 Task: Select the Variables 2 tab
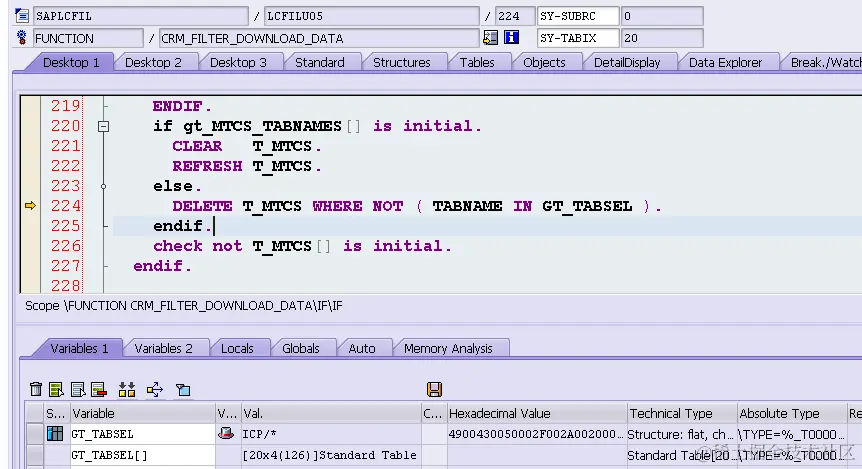tap(163, 349)
